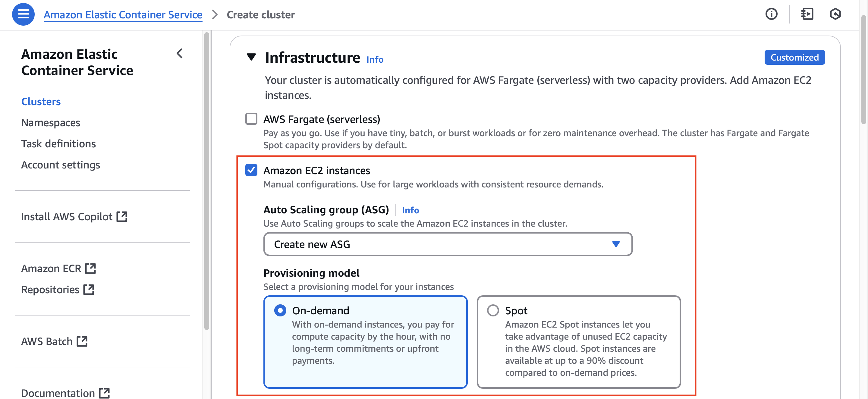Image resolution: width=868 pixels, height=399 pixels.
Task: Uncheck the Amazon EC2 instances checkbox
Action: (251, 170)
